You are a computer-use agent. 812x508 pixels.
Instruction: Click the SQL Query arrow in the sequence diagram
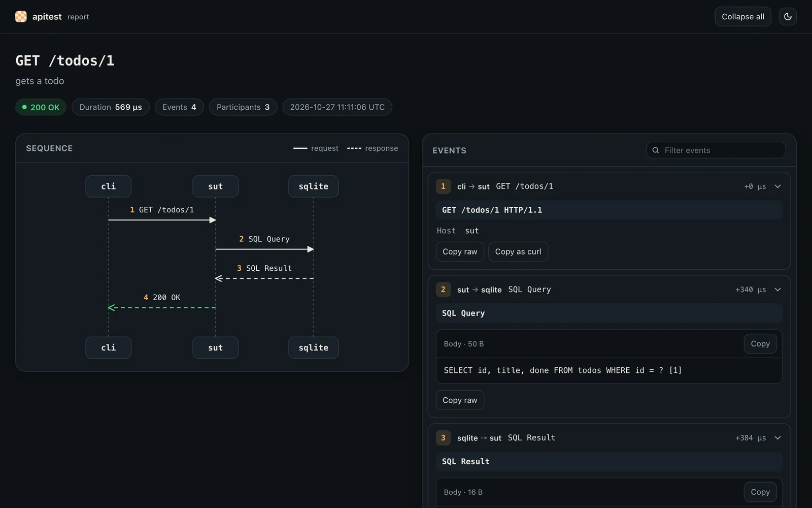pyautogui.click(x=264, y=249)
